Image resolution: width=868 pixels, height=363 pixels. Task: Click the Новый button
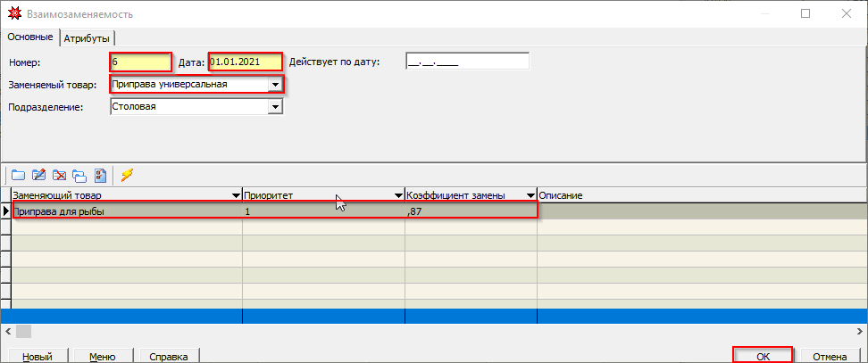pyautogui.click(x=37, y=356)
